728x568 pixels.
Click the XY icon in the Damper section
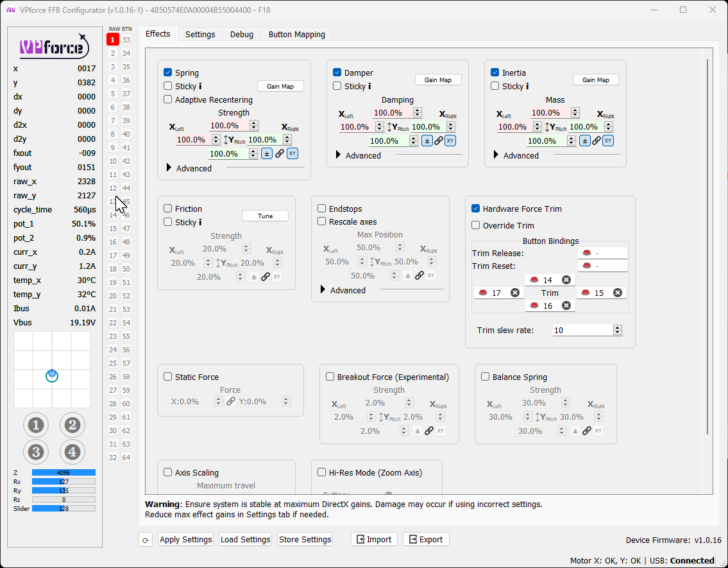pyautogui.click(x=450, y=141)
